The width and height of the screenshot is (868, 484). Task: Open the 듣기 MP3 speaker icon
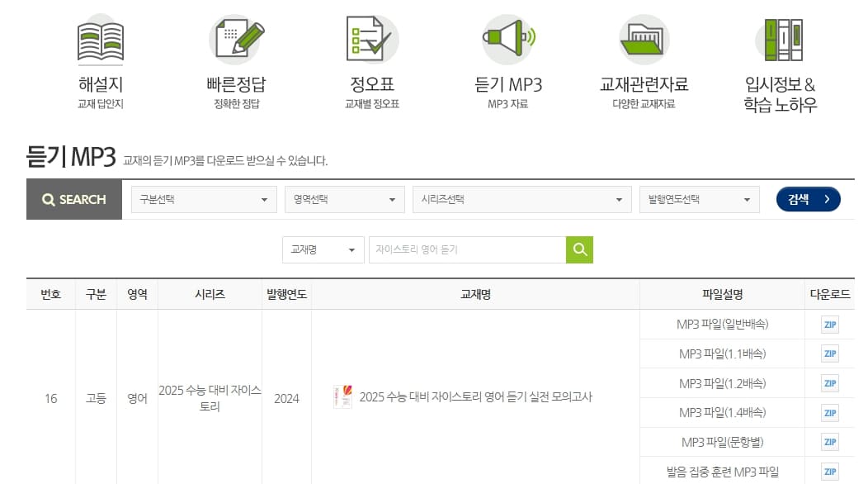click(x=507, y=39)
